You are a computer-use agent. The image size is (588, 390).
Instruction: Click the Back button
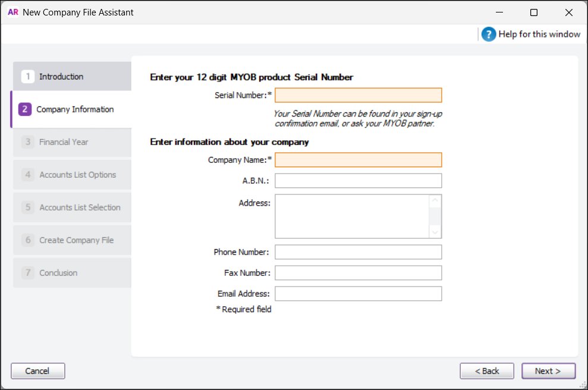(x=486, y=370)
